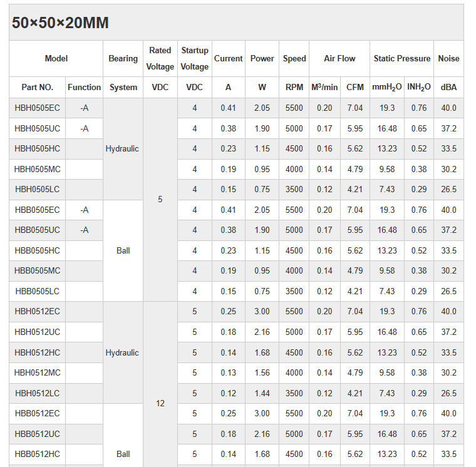Click the Rated Voltage header cell
This screenshot has height=467, width=476.
click(x=160, y=58)
